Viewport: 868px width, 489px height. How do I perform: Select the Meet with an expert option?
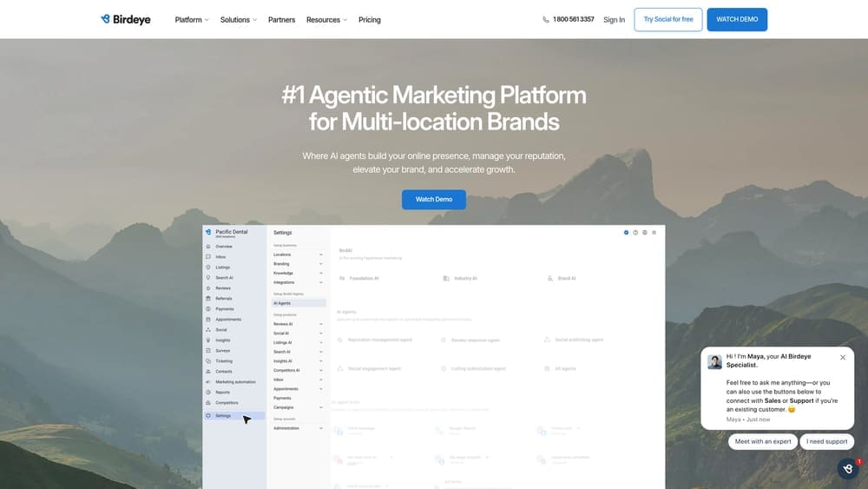(x=763, y=441)
